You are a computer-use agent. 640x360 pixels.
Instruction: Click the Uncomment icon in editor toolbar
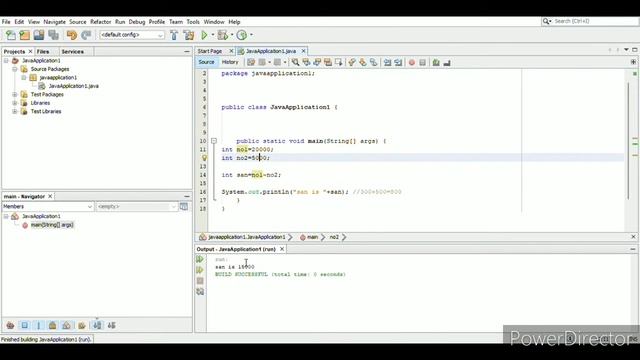pyautogui.click(x=447, y=62)
